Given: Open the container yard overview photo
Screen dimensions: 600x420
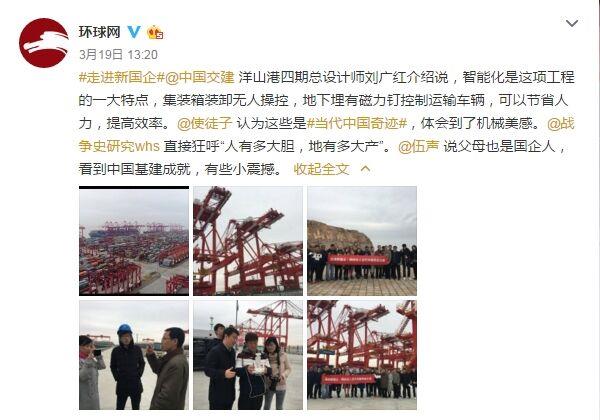Looking at the screenshot, I should tap(134, 241).
